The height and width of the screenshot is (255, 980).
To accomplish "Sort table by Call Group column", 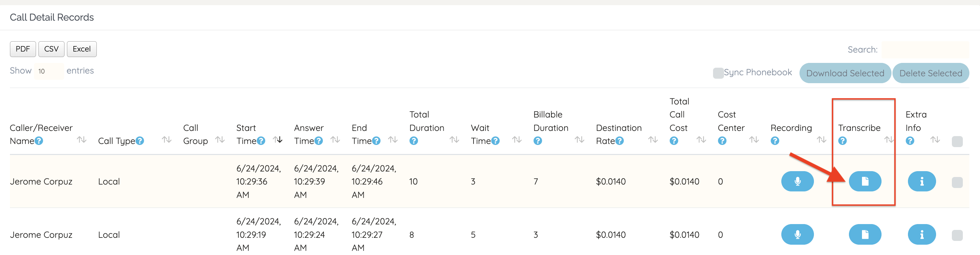I will (220, 140).
